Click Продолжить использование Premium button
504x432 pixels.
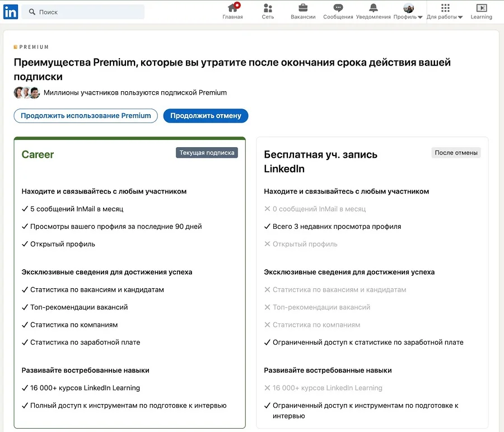click(86, 116)
